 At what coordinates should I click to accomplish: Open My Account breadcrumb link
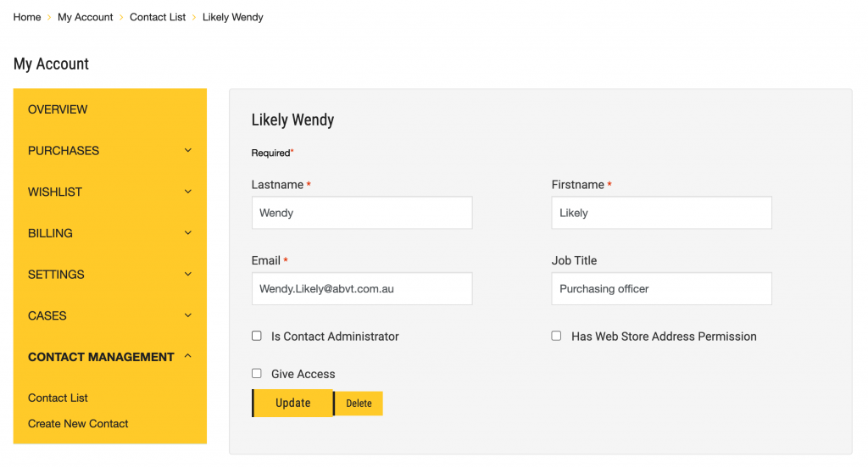click(x=85, y=17)
